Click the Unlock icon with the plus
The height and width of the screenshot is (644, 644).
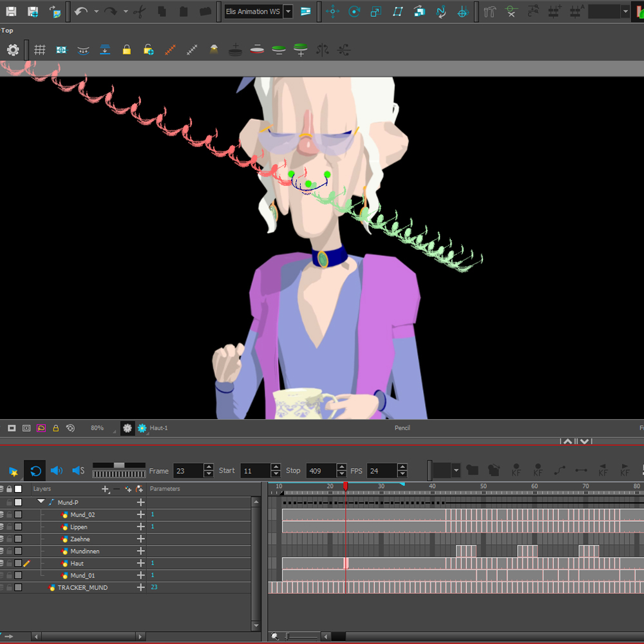149,50
